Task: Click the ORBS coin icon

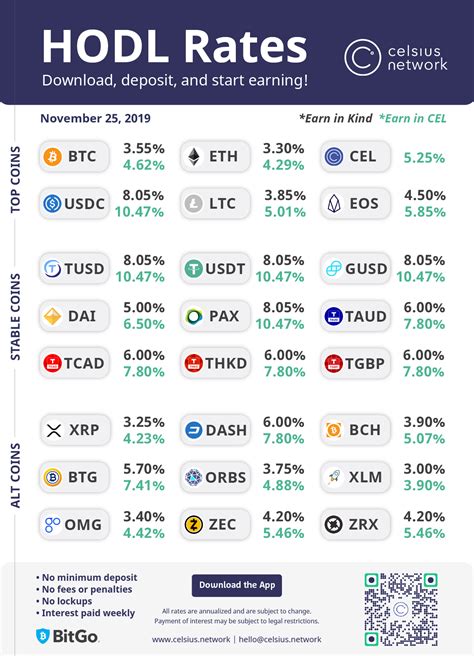Action: (x=194, y=477)
